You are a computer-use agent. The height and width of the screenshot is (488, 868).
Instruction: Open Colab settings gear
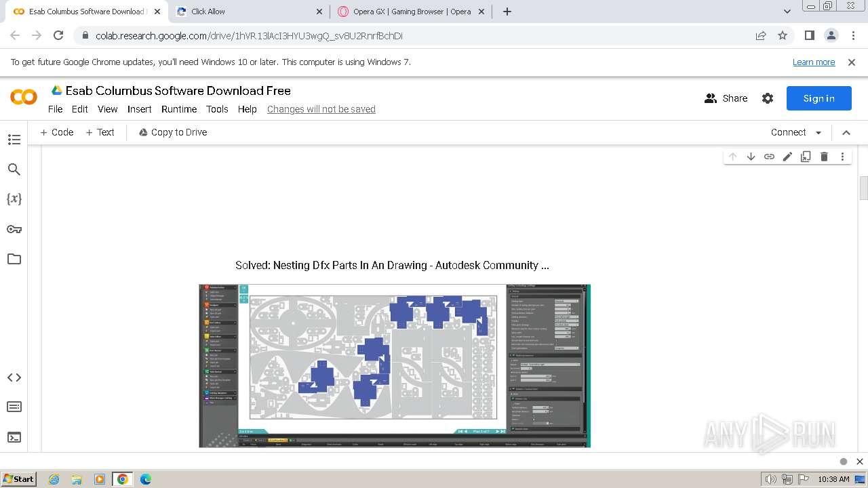point(768,98)
